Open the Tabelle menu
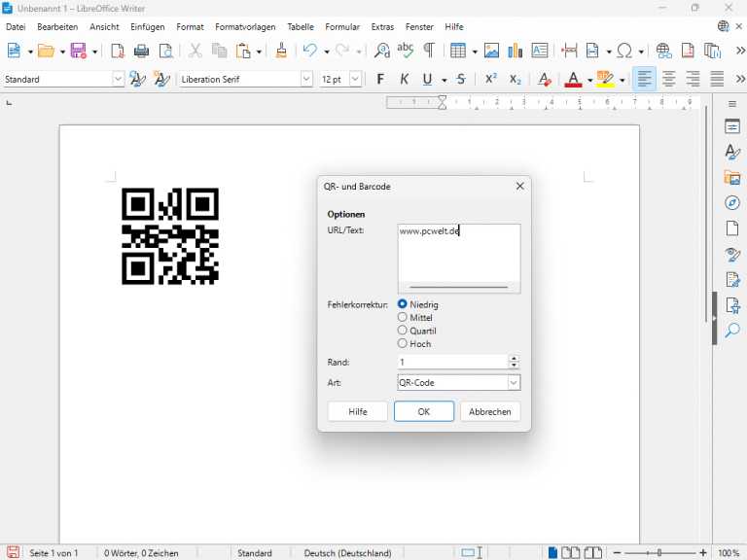The width and height of the screenshot is (747, 560). pyautogui.click(x=301, y=27)
